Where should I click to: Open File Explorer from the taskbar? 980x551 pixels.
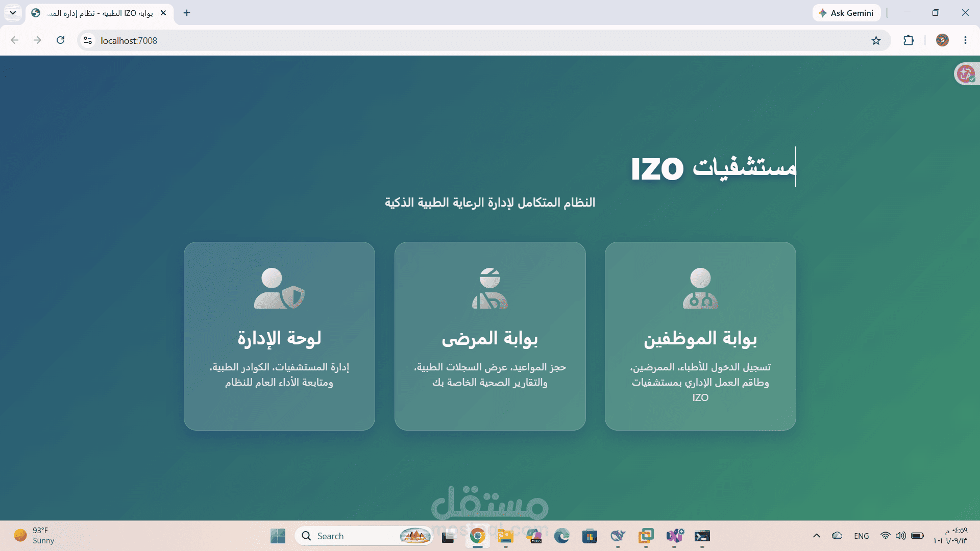[505, 536]
